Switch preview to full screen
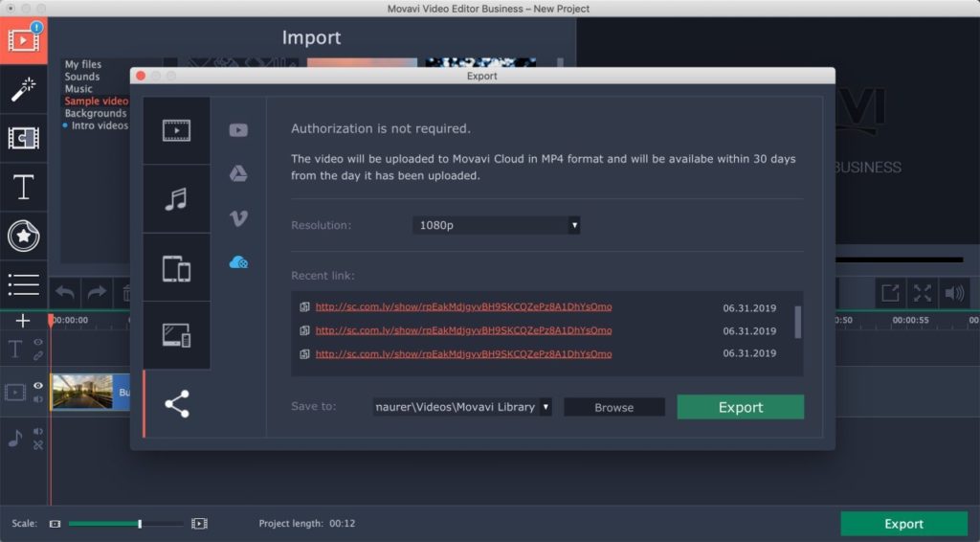 coord(923,293)
